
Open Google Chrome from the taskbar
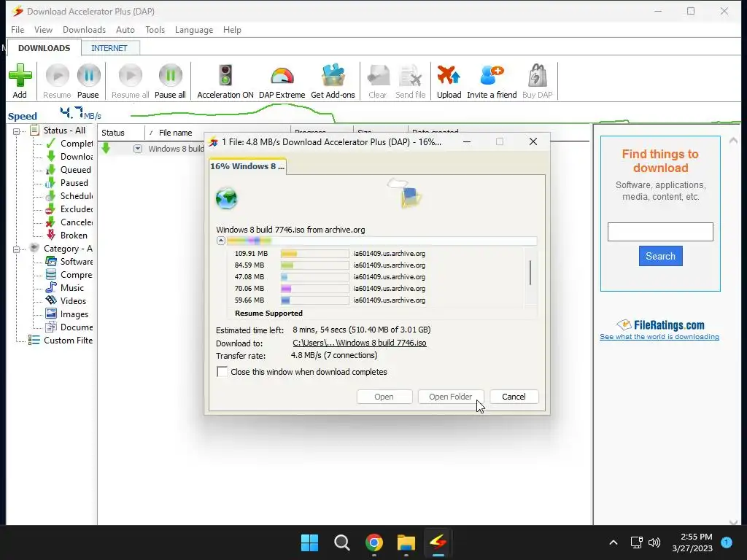[x=374, y=542]
